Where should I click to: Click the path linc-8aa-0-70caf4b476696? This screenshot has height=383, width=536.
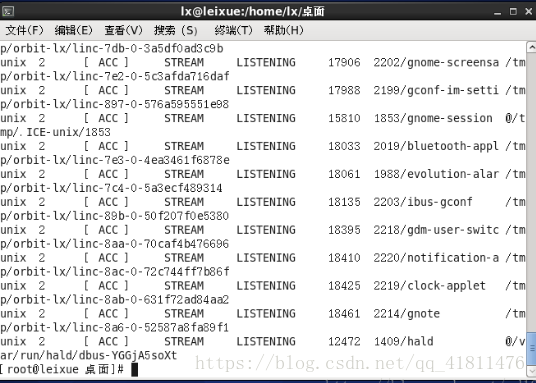(x=151, y=244)
